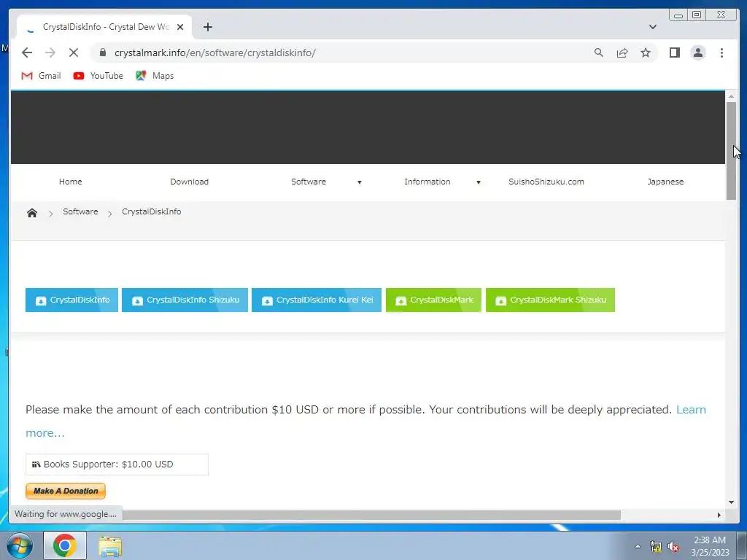The image size is (747, 560).
Task: Follow the Learn more link
Action: (691, 410)
